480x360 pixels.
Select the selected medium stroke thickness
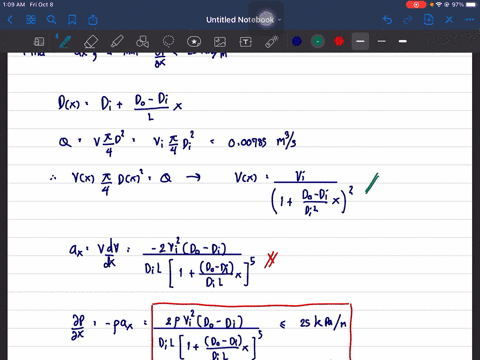click(x=360, y=41)
